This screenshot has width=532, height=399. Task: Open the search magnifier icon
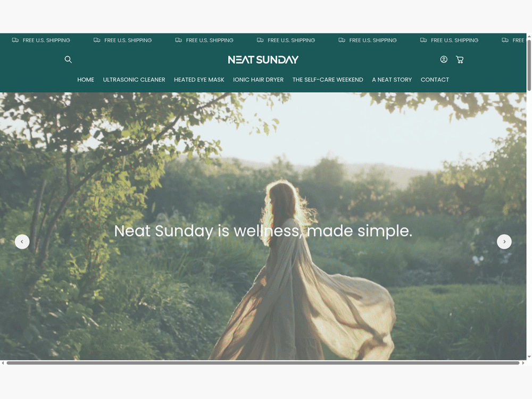[68, 60]
